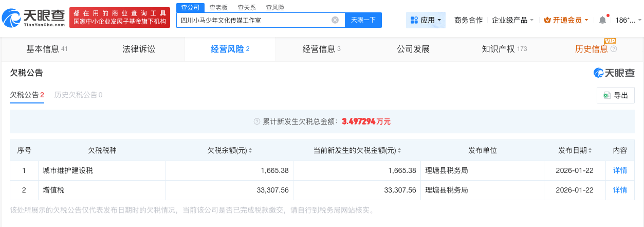Sort by 当前新发生的欠税金额 column arrows
The height and width of the screenshot is (227, 644).
(399, 151)
